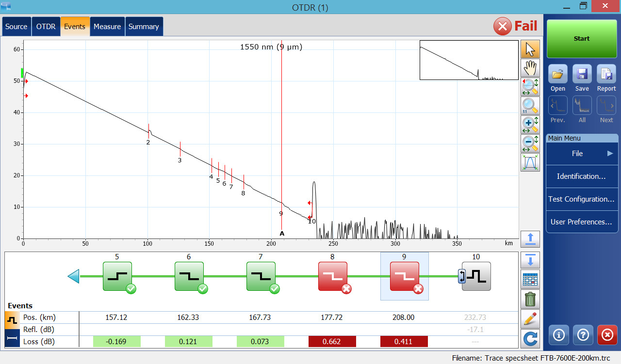Screen dimensions: 621x364
Task: Delete event using the trash icon
Action: click(530, 300)
